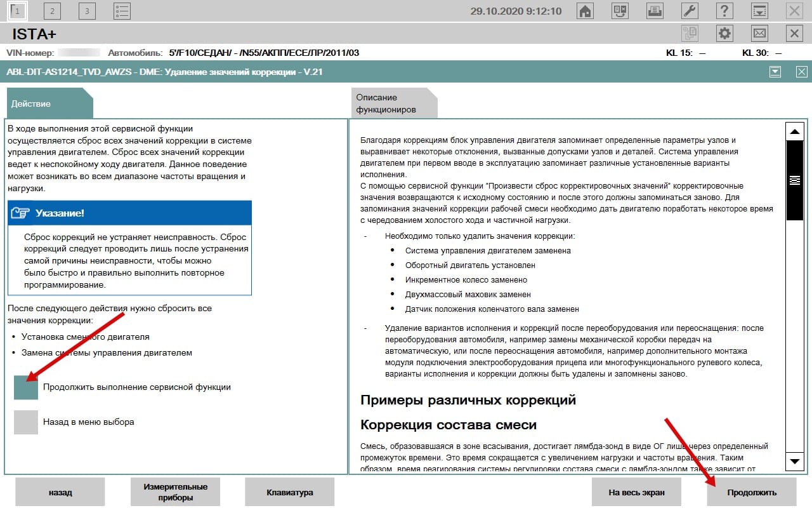Click Инкрементное колесо заменено item
The image size is (812, 508).
tap(466, 279)
